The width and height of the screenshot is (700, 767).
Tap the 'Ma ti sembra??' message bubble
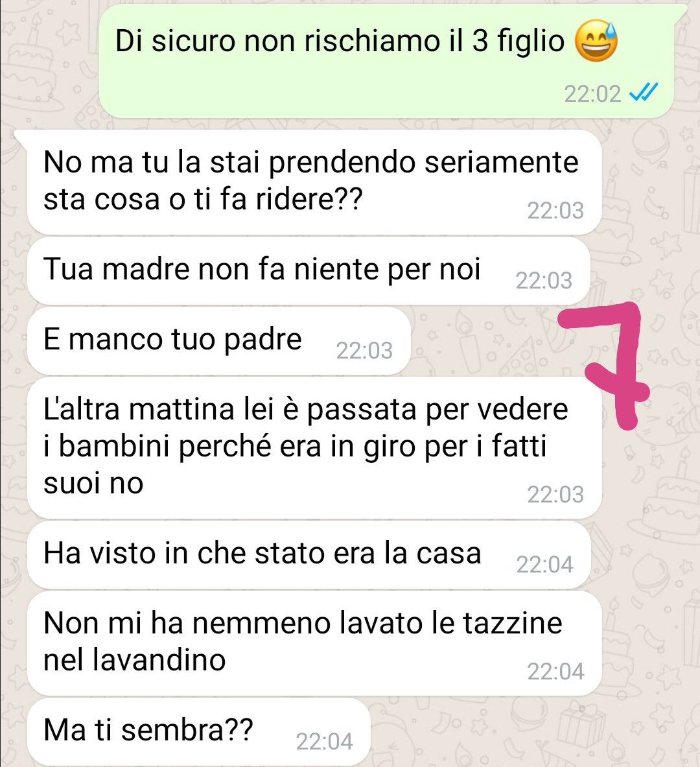click(198, 732)
